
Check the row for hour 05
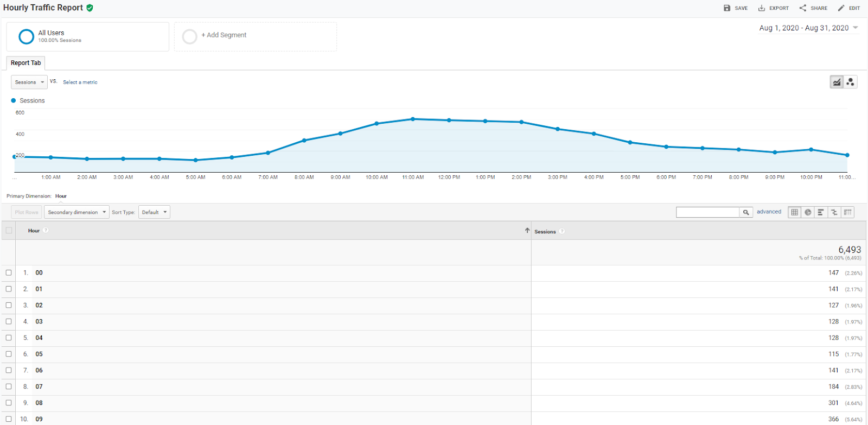(x=9, y=354)
